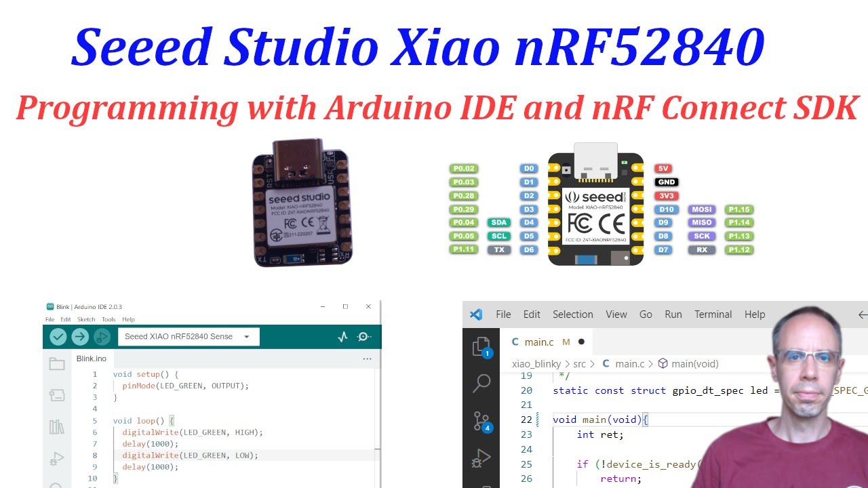Click the Arduino IDE title bar logo
The height and width of the screenshot is (488, 868).
(x=50, y=307)
